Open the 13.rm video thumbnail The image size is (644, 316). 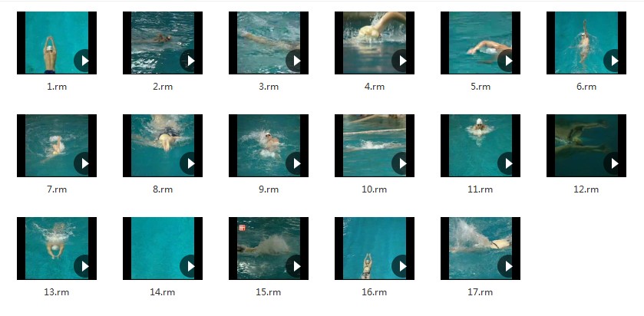pos(57,249)
